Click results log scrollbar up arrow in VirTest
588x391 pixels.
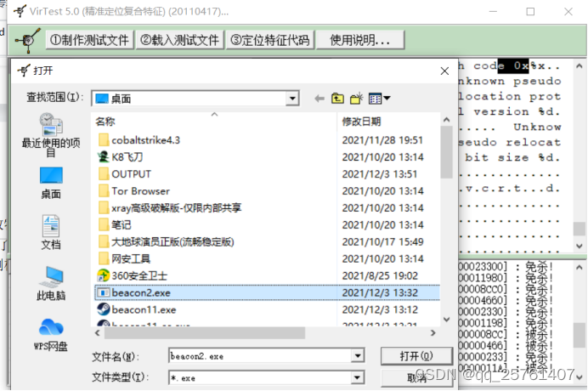point(580,268)
